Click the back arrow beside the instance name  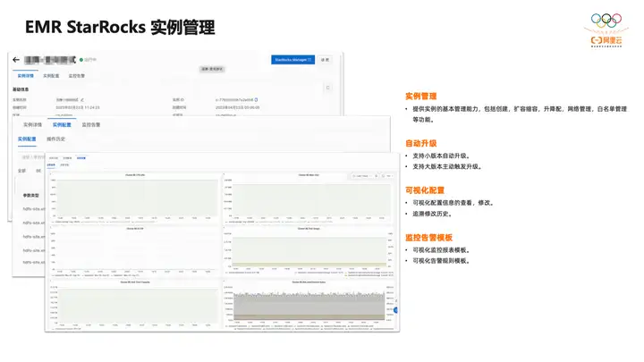click(x=16, y=60)
